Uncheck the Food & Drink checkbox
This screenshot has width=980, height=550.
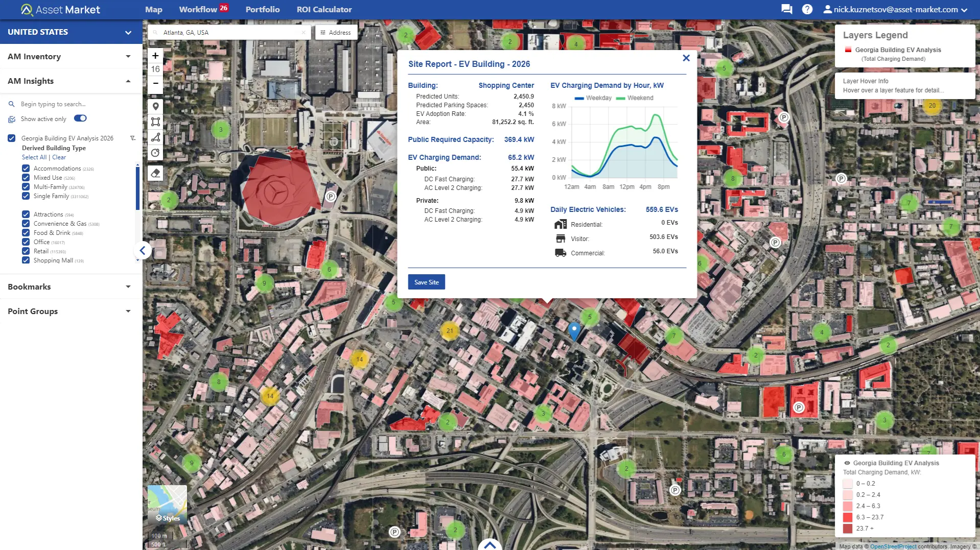[26, 233]
